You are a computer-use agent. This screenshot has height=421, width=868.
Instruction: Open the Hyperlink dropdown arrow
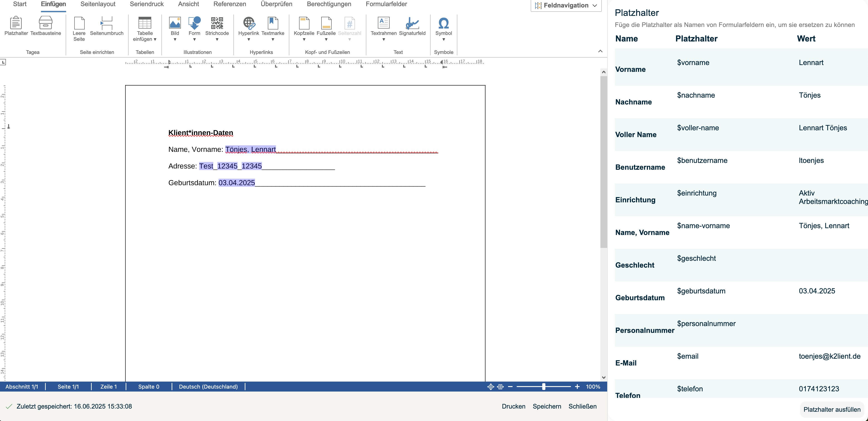[249, 39]
